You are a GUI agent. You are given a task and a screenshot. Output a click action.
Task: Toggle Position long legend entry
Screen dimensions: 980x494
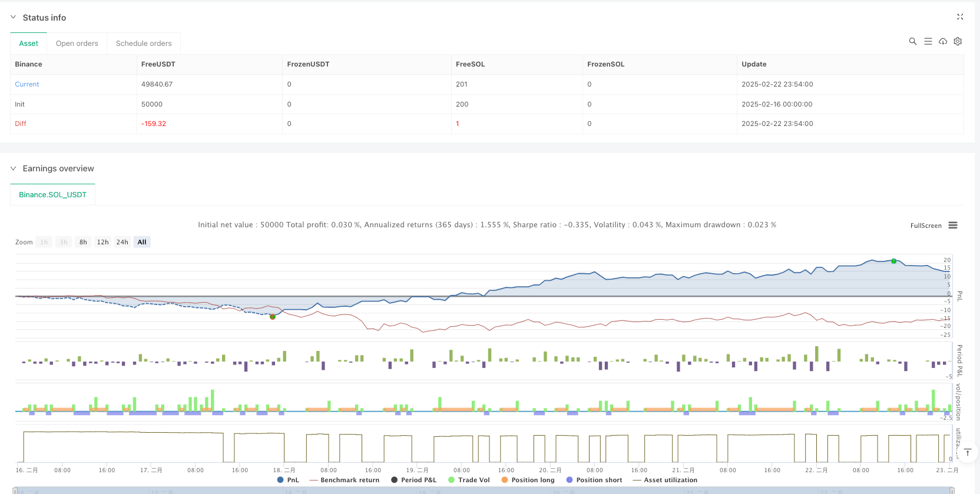(528, 480)
